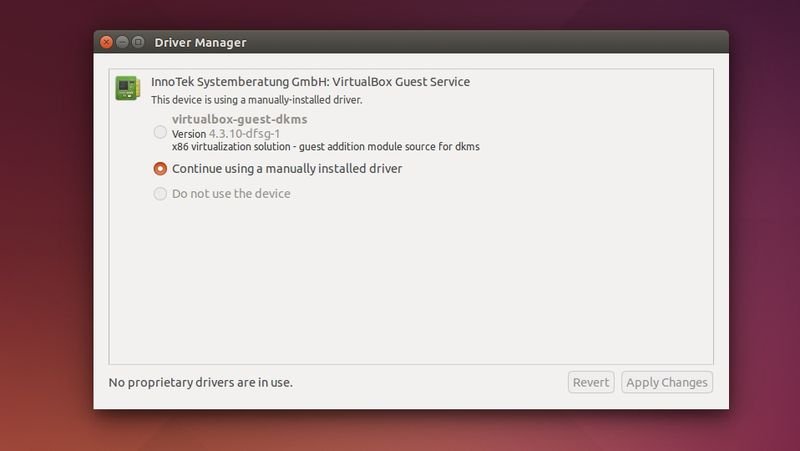This screenshot has width=800, height=451.
Task: Minimize the Driver Manager window
Action: coord(123,42)
